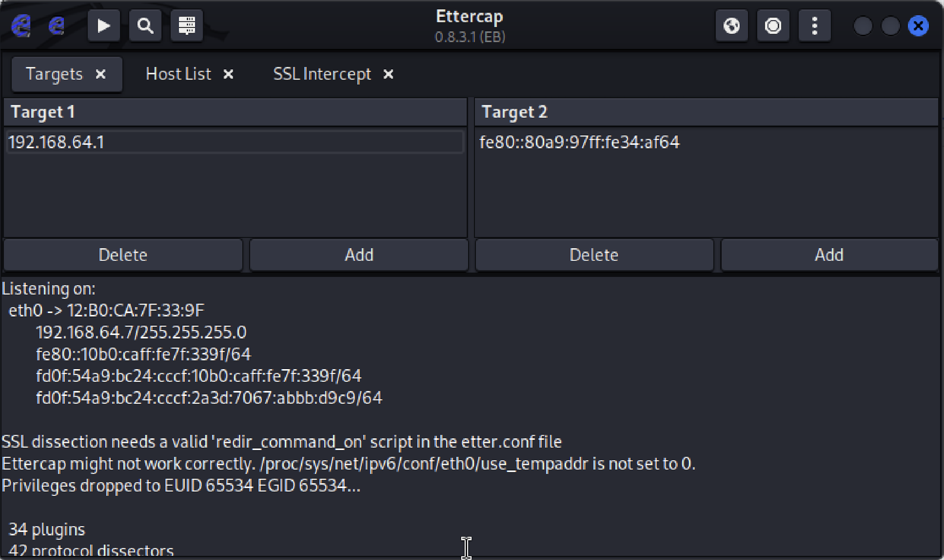Open the SSL Intercept tab
This screenshot has height=560, width=944.
[x=322, y=74]
